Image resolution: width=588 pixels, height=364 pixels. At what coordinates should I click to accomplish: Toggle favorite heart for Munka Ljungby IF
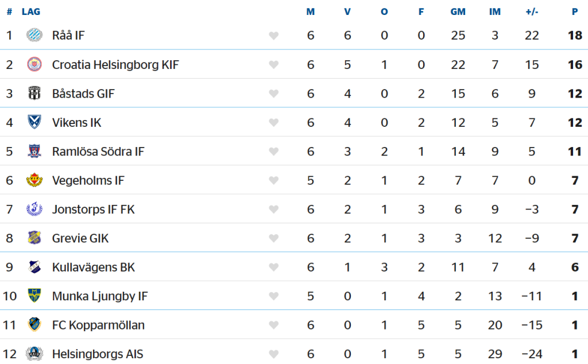[x=273, y=297]
